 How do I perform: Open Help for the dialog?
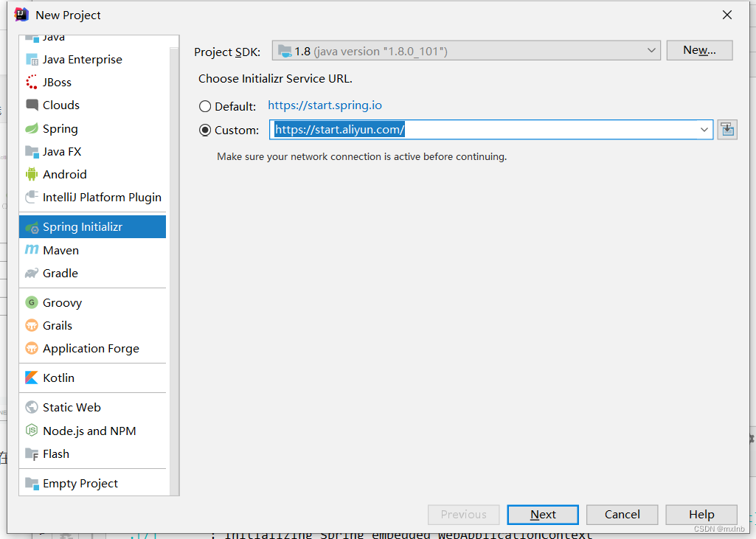(701, 515)
